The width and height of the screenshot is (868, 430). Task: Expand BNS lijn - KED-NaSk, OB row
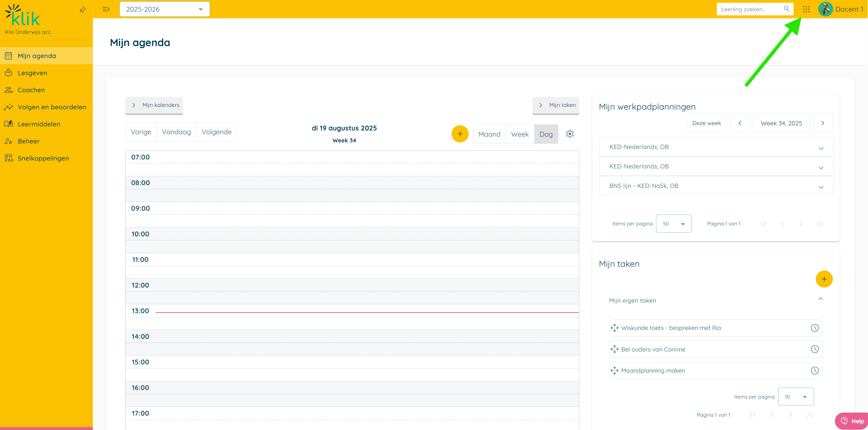tap(821, 187)
